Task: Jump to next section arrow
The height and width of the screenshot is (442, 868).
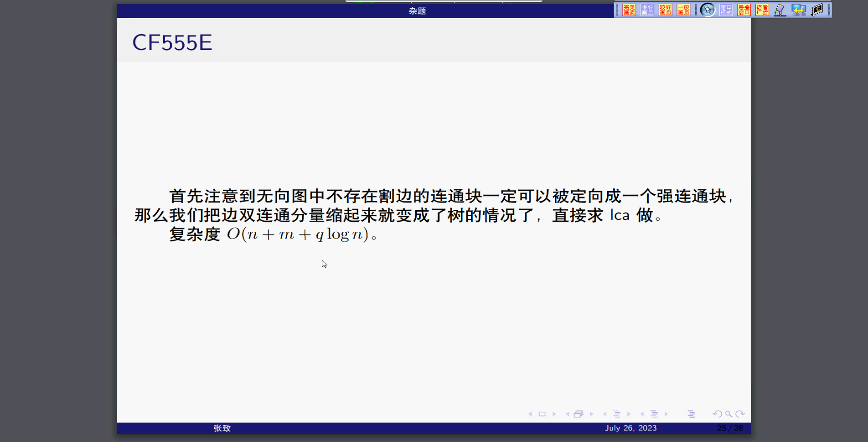Action: [x=666, y=414]
